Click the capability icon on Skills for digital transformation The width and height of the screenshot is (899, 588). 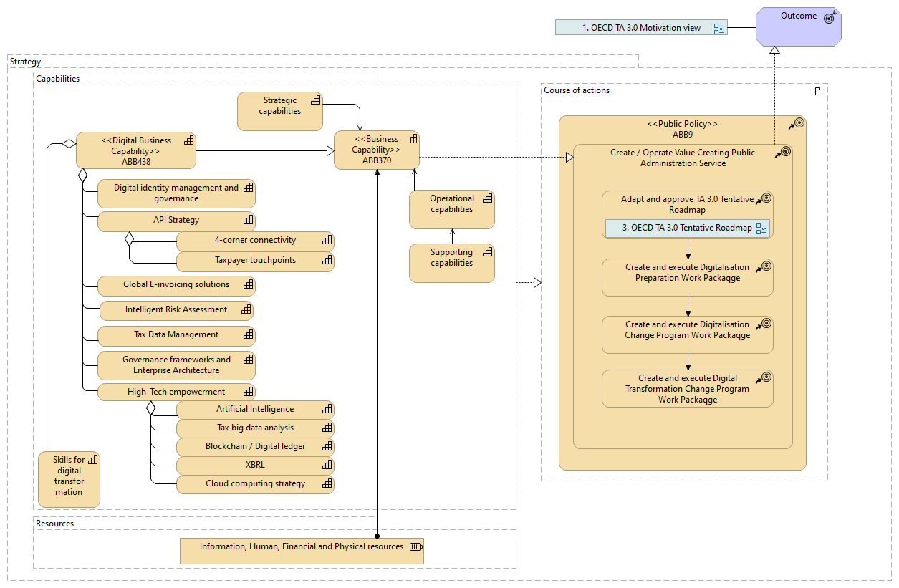point(93,460)
